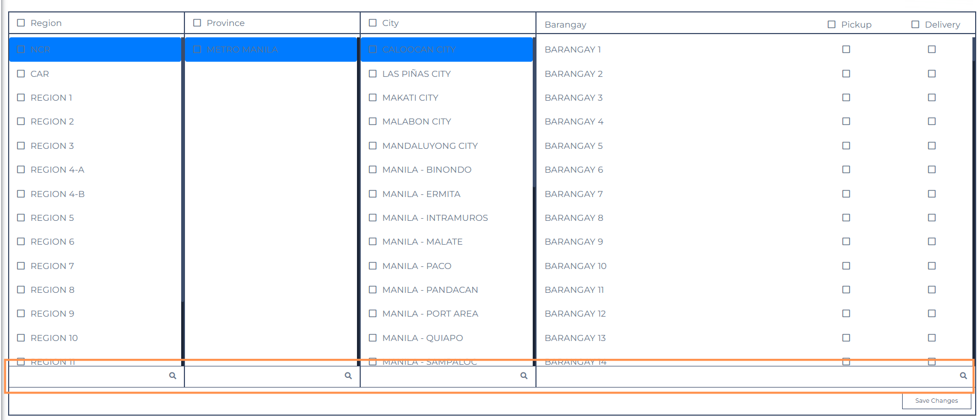980x420 pixels.
Task: Tick the MAKATI CITY checkbox
Action: point(373,97)
